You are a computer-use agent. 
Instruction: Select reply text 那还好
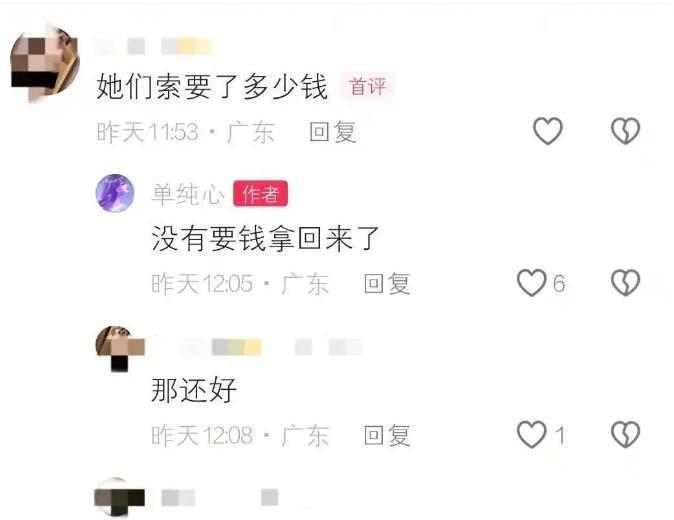(x=194, y=390)
